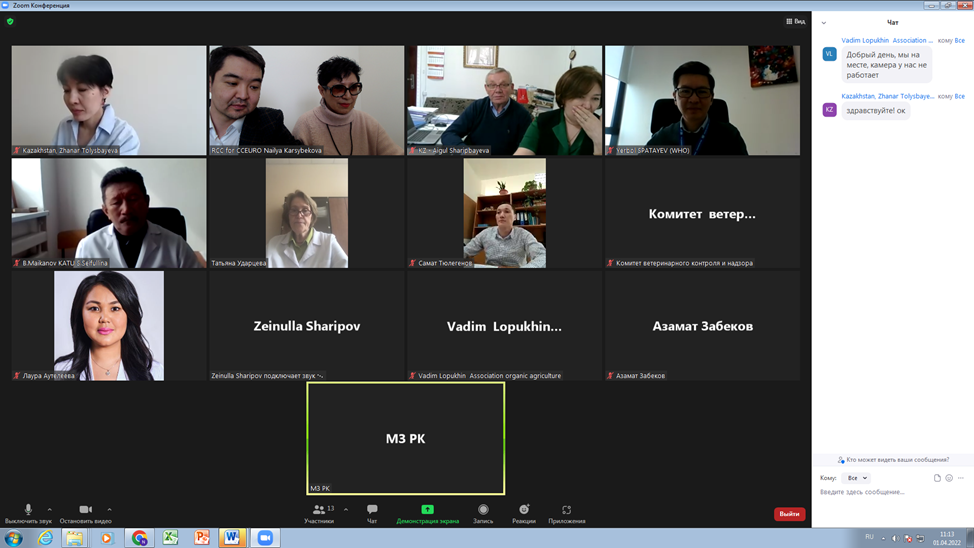Viewport: 974px width, 548px height.
Task: Expand the arrow next to Участники
Action: tap(346, 509)
